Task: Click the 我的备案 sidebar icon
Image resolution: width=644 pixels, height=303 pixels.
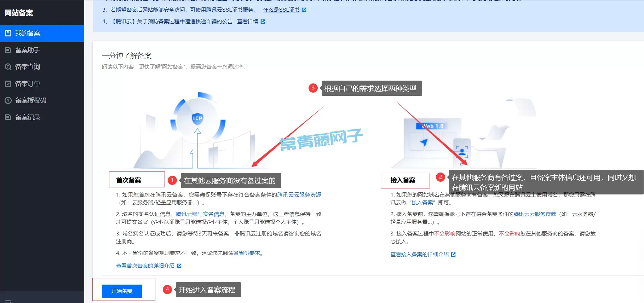Action: (8, 33)
